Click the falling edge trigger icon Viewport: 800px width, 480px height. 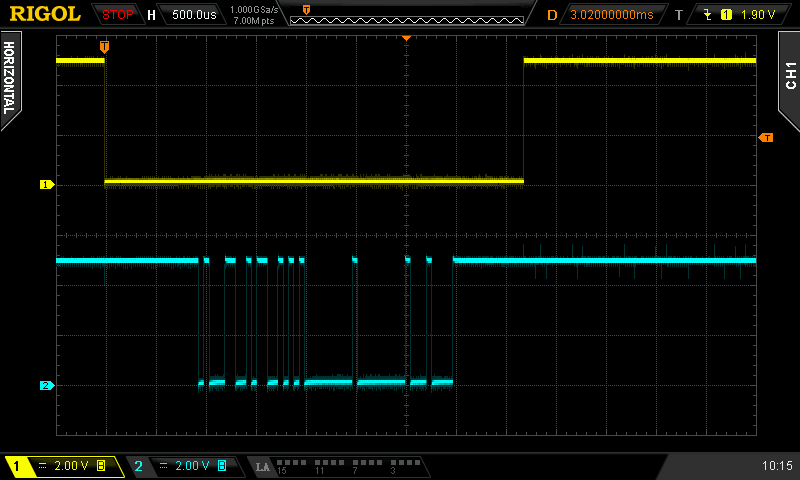[x=708, y=15]
